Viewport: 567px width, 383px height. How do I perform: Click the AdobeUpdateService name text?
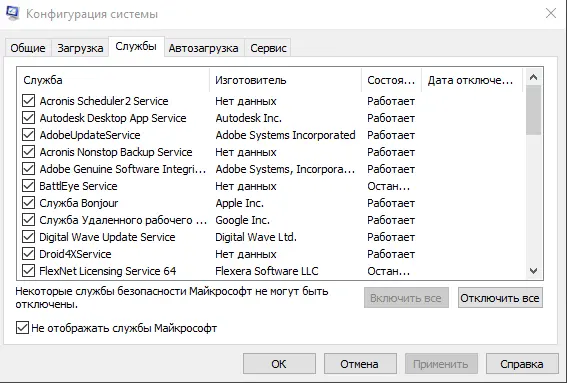tap(90, 135)
